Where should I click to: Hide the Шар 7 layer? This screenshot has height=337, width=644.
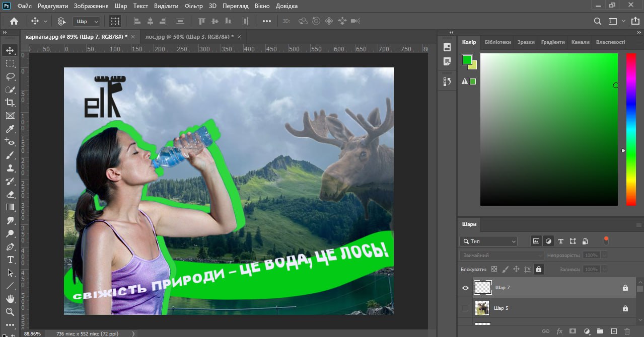(x=465, y=288)
